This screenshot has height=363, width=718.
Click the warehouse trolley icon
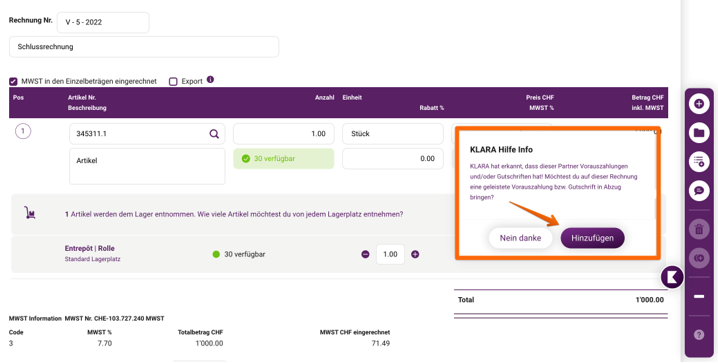click(x=30, y=212)
